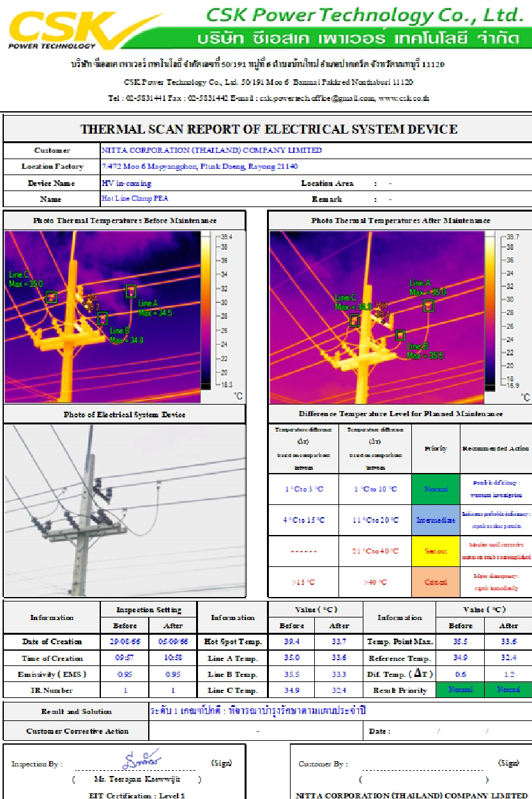Select the Line C marker in after-maintenance image
This screenshot has height=799, width=532.
pyautogui.click(x=354, y=320)
